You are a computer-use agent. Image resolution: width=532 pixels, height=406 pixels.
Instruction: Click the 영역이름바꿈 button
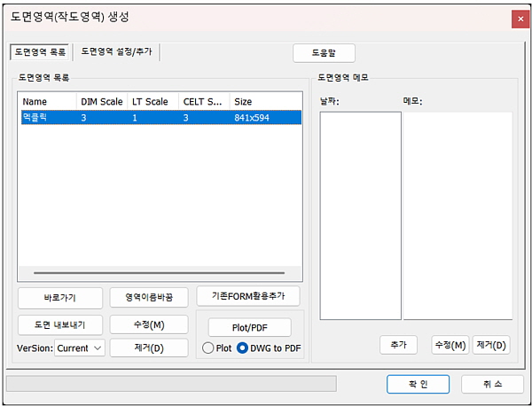[149, 298]
